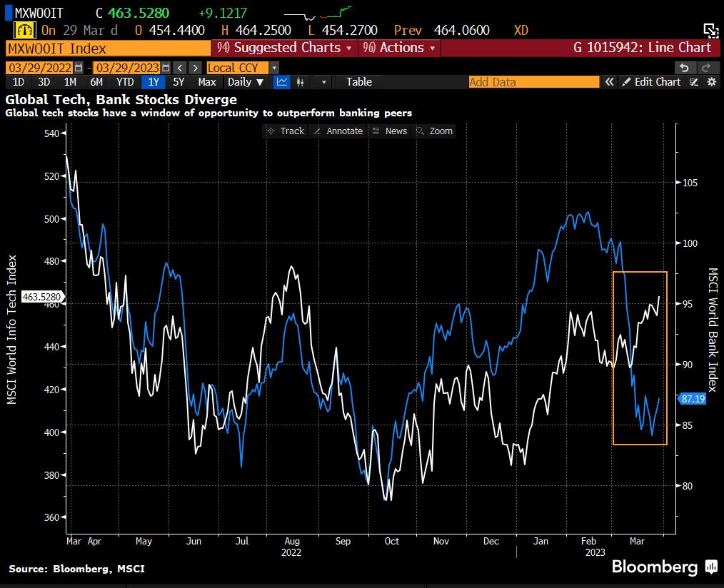Click the 'MSCI World Info Tech Index' axis title

pyautogui.click(x=12, y=330)
